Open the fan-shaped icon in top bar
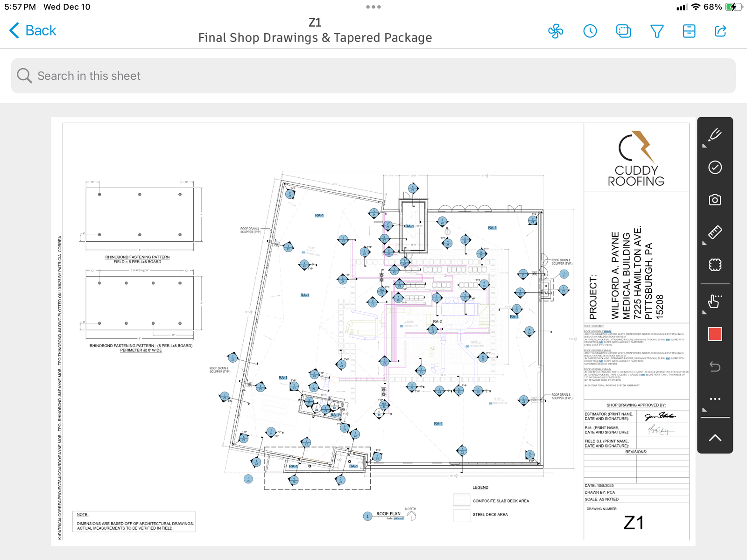This screenshot has height=560, width=747. pos(556,31)
